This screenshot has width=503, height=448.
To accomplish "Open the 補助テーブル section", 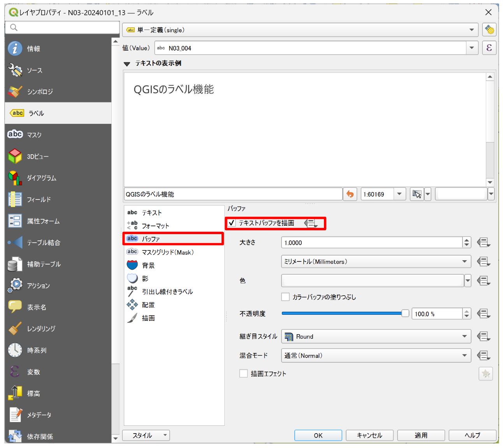I will click(58, 264).
